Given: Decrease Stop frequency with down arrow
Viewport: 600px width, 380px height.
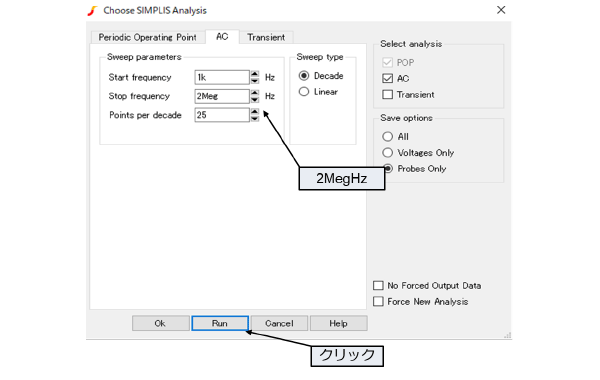Looking at the screenshot, I should tap(255, 99).
